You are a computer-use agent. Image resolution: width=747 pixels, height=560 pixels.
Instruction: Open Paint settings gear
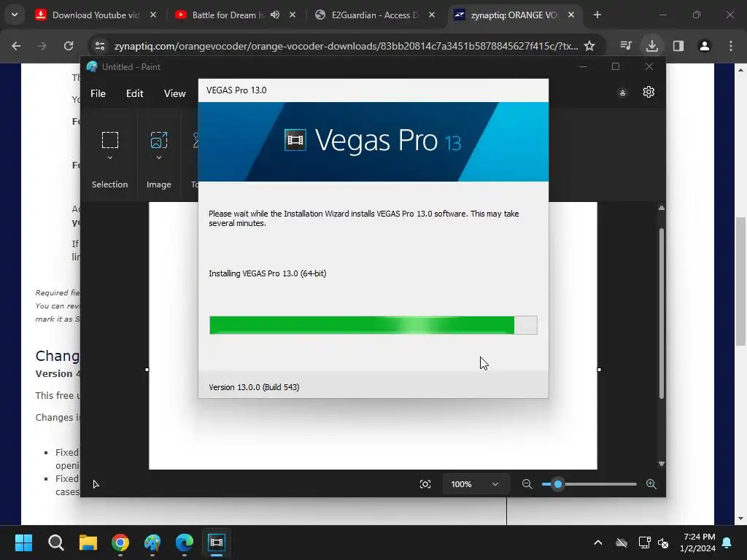[649, 92]
